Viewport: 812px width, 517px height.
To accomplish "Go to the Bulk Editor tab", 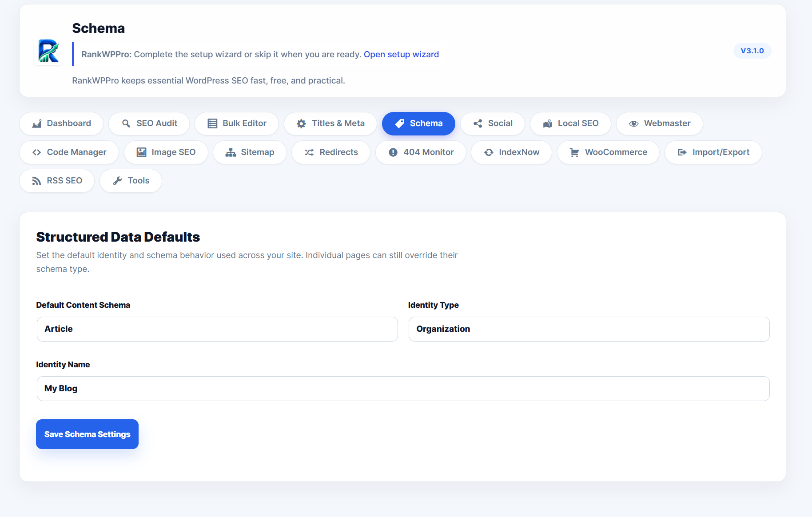I will pyautogui.click(x=237, y=123).
